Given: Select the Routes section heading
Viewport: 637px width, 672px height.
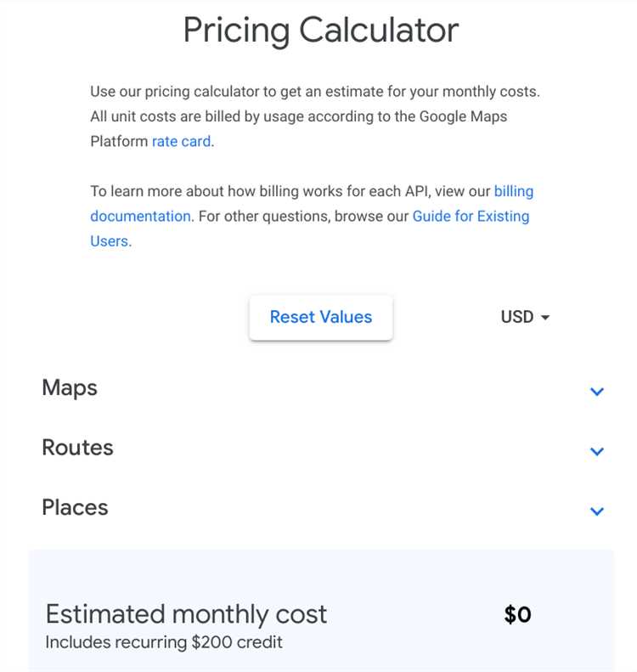Looking at the screenshot, I should pyautogui.click(x=77, y=448).
